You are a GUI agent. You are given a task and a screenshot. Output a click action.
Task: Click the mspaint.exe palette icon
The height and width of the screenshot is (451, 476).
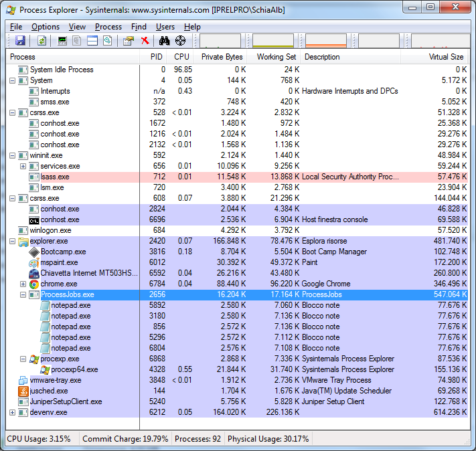[34, 262]
